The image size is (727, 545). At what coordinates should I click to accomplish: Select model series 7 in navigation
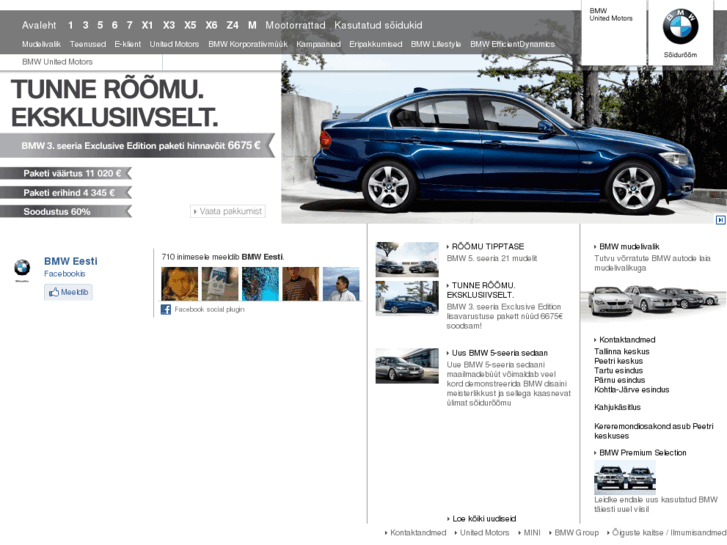[x=129, y=25]
